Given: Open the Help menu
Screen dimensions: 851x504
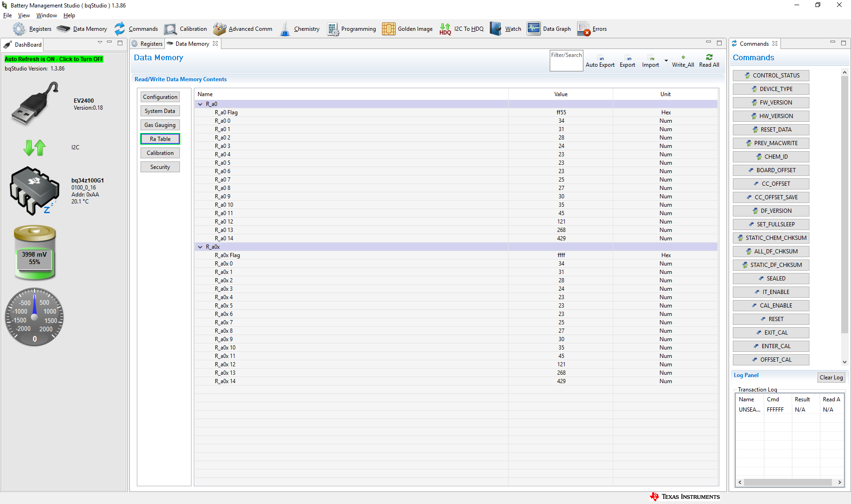Looking at the screenshot, I should coord(69,15).
